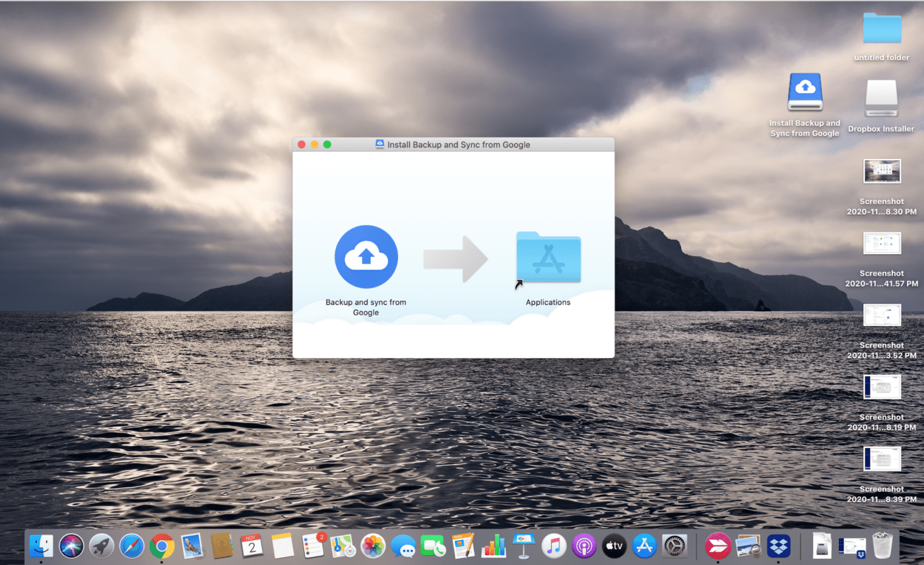The height and width of the screenshot is (565, 924).
Task: Open Keynote from the Dock
Action: tap(524, 546)
